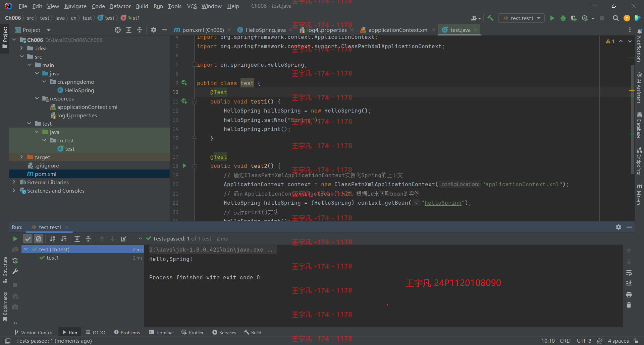Build project with the hammer icon
644x345 pixels.
[x=490, y=18]
